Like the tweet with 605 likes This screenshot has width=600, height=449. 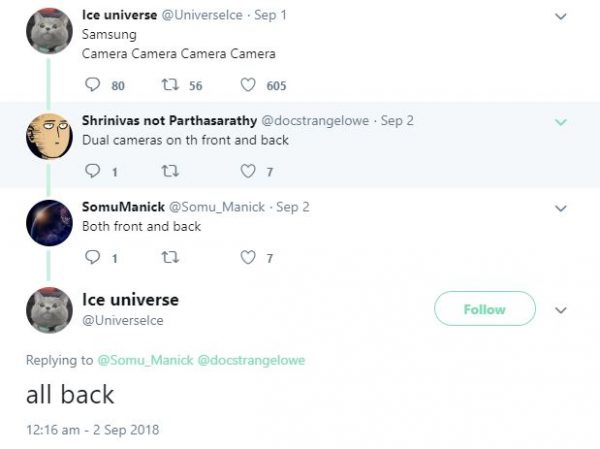248,85
